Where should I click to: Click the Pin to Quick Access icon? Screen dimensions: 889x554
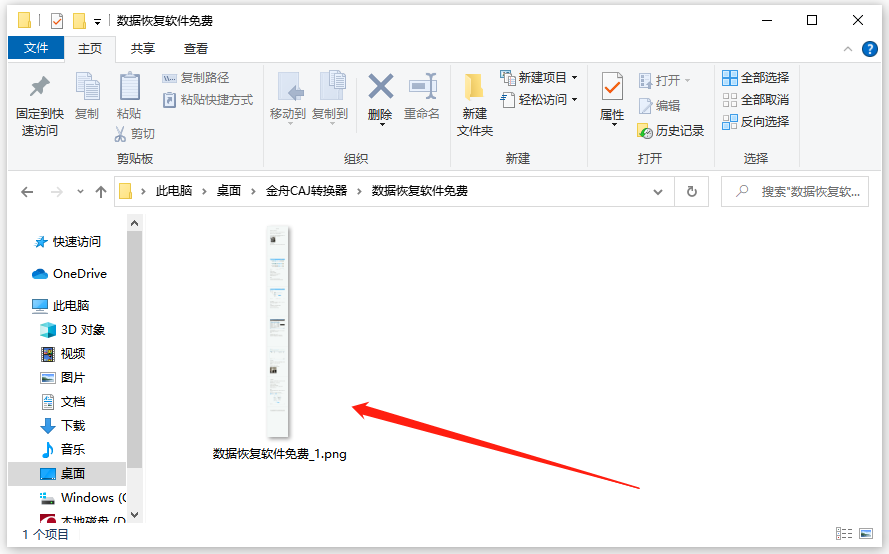click(x=40, y=88)
